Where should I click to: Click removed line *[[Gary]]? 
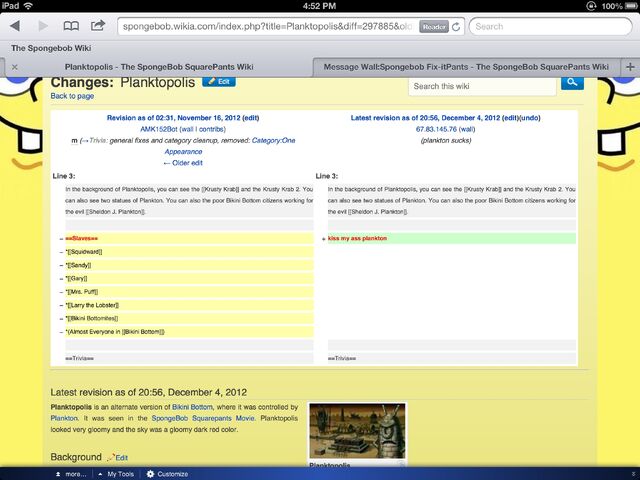189,278
